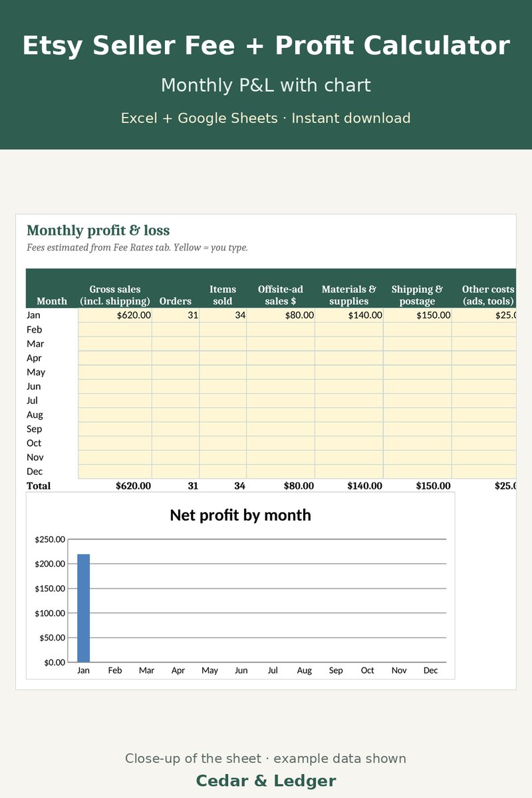532x798 pixels.
Task: Click the Apr items sold input cell
Action: coord(223,358)
